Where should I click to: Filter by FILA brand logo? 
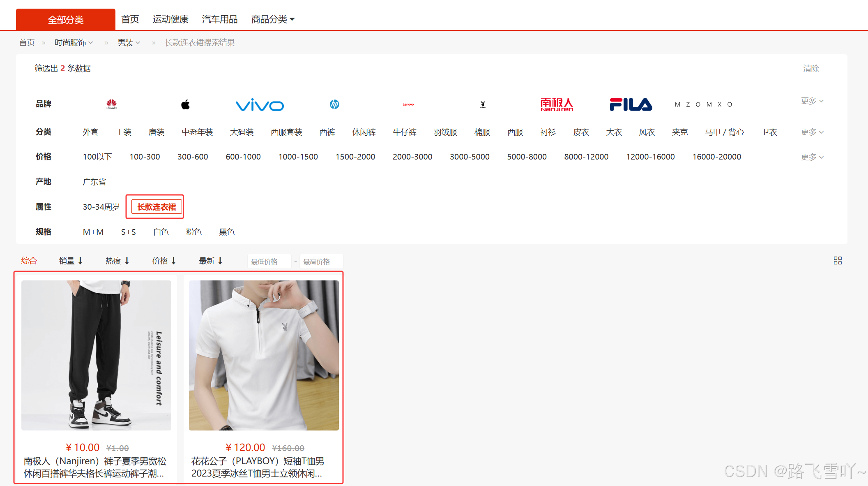[631, 104]
